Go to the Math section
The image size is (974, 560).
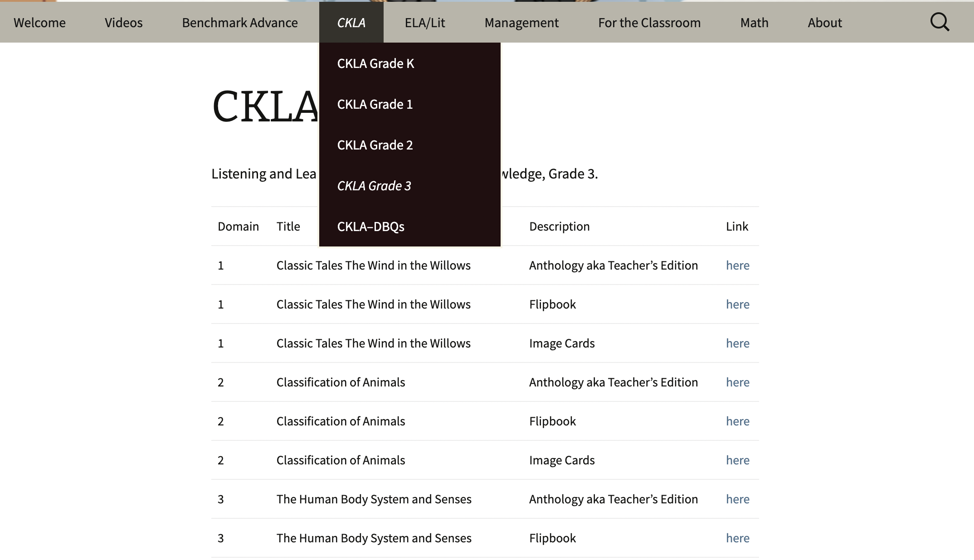coord(754,23)
